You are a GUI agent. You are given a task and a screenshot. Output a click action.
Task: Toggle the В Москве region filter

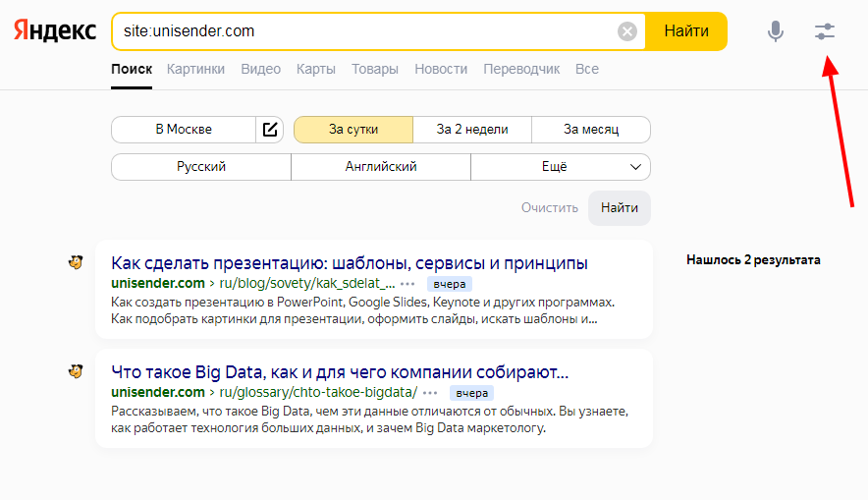coord(184,130)
